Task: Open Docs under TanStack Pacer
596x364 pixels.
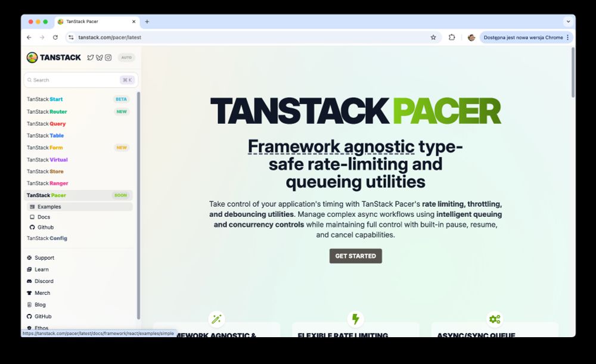Action: point(80,217)
